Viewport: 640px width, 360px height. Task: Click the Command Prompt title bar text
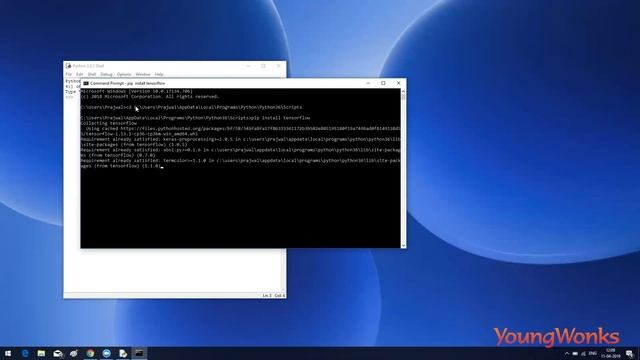click(x=127, y=83)
